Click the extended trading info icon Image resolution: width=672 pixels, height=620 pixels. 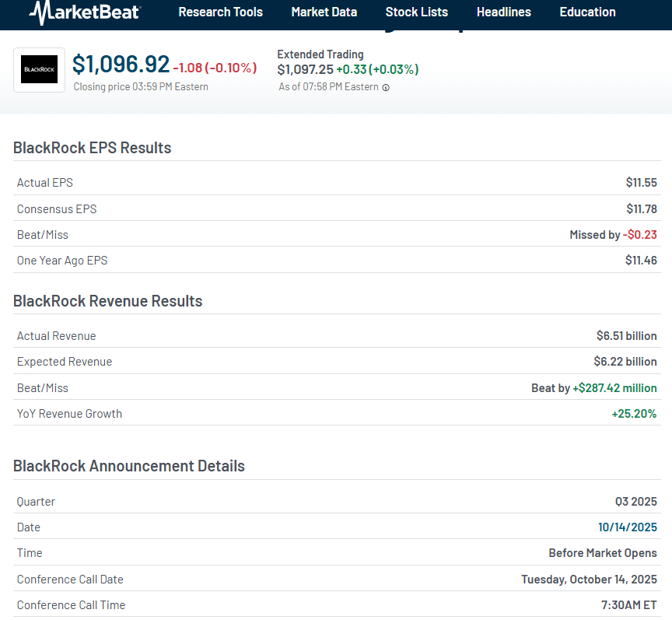coord(386,87)
